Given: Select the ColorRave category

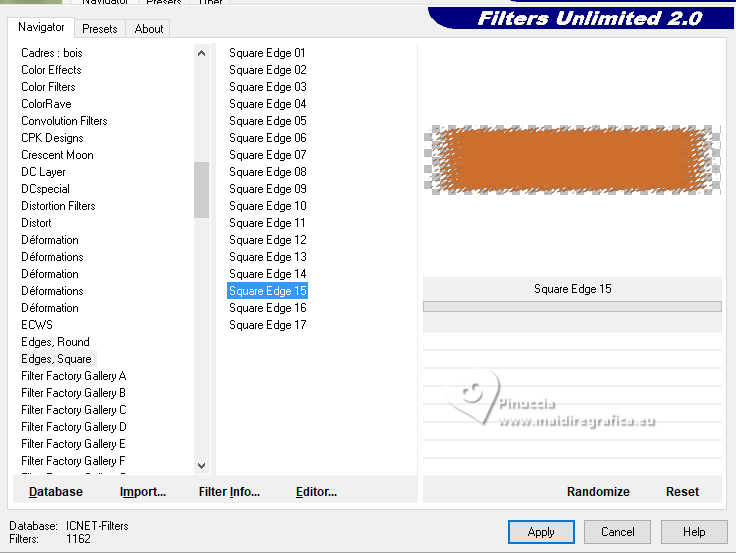Looking at the screenshot, I should pos(46,104).
